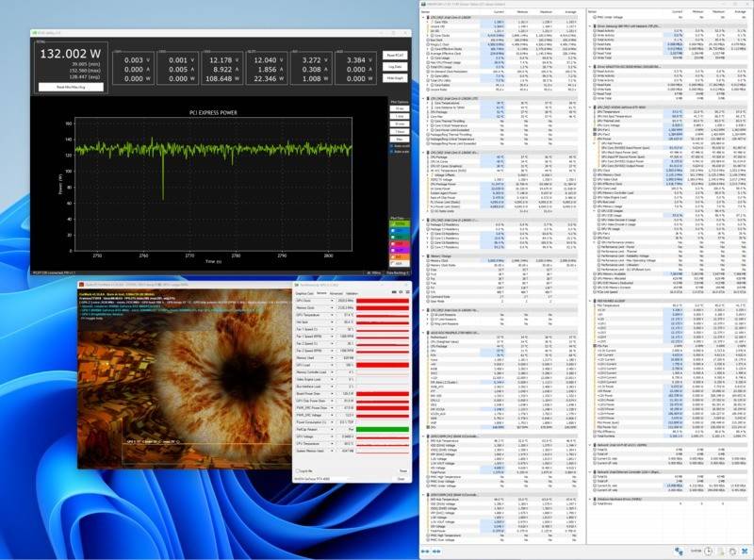Click PCAT window title bar app icon
Screen dimensions: 754x560
click(35, 33)
